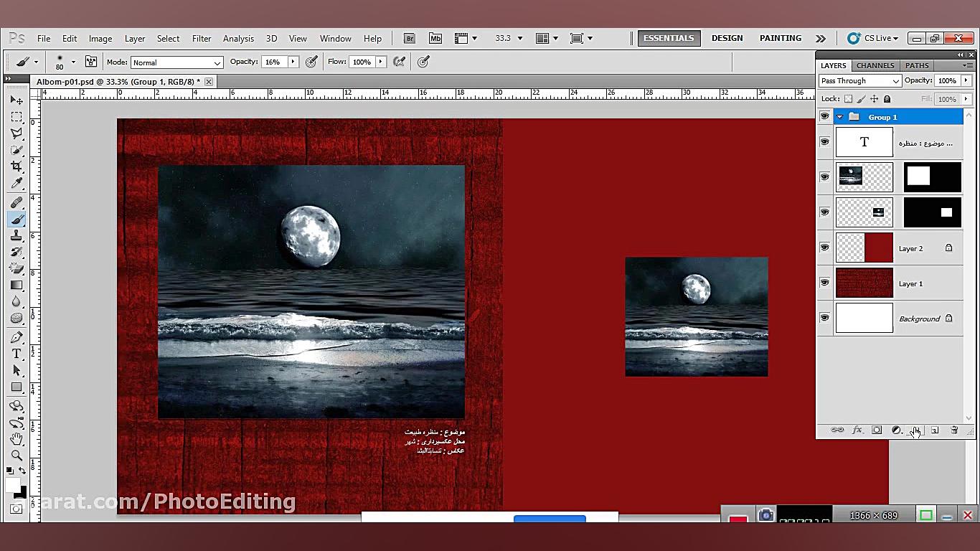Select the Layer 1 thumbnail

click(x=864, y=283)
